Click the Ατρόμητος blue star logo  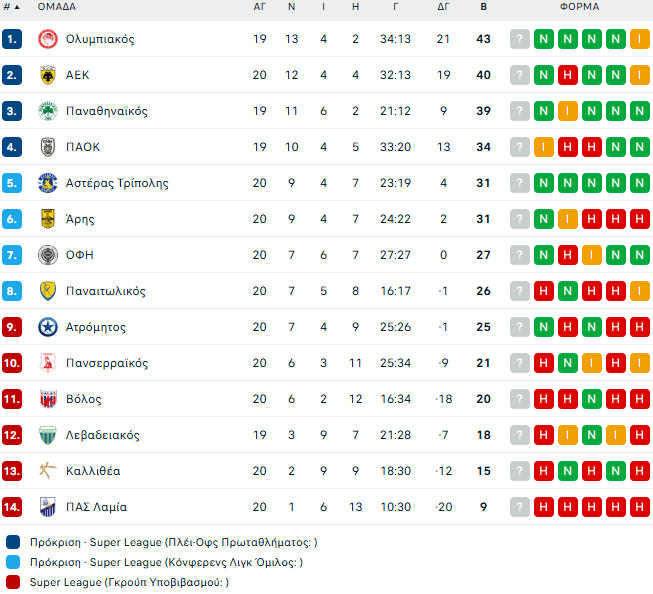(x=47, y=327)
